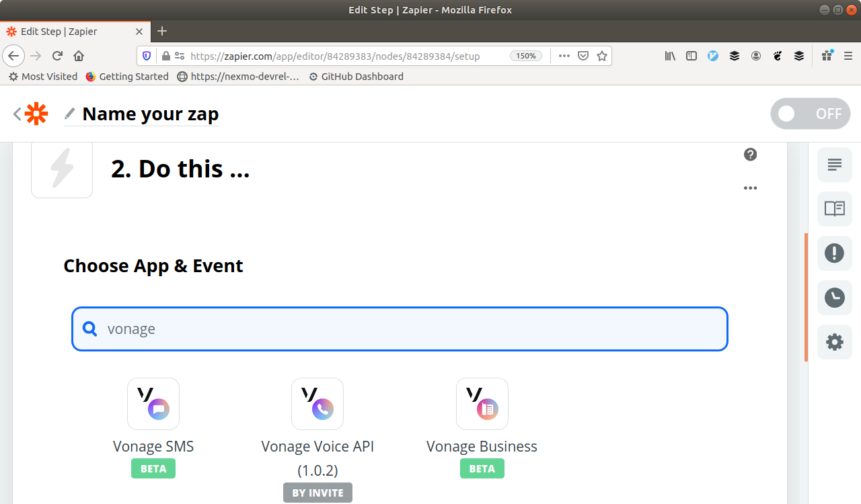861x504 pixels.
Task: Click the browser Forward button
Action: [x=36, y=56]
